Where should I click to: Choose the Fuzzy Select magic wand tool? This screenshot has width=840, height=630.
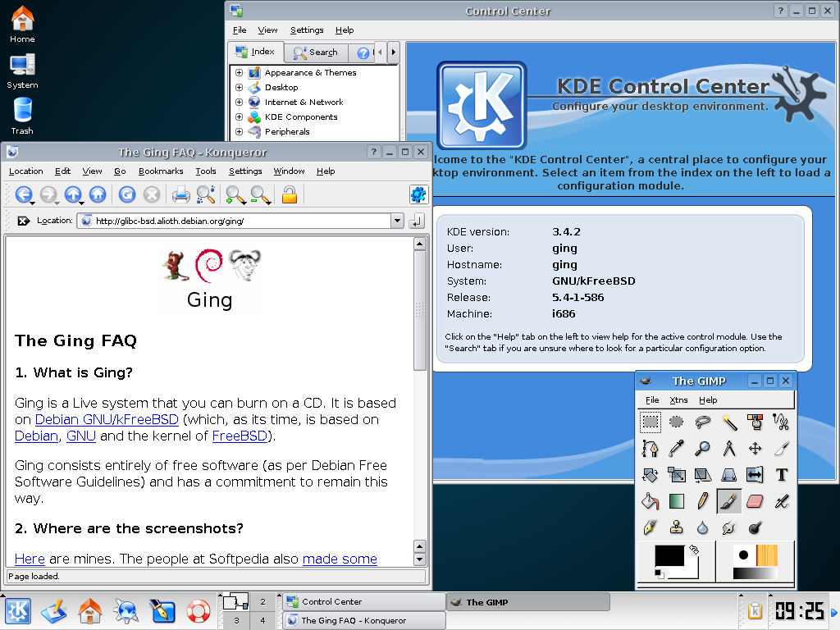729,422
